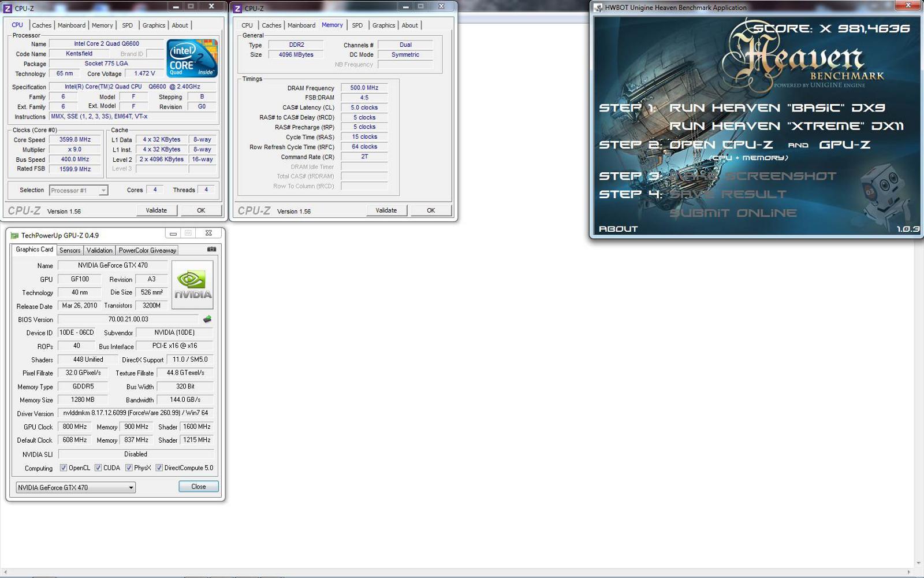Screen dimensions: 924x578
Task: Click OK in the second CPU-Z window
Action: (431, 210)
